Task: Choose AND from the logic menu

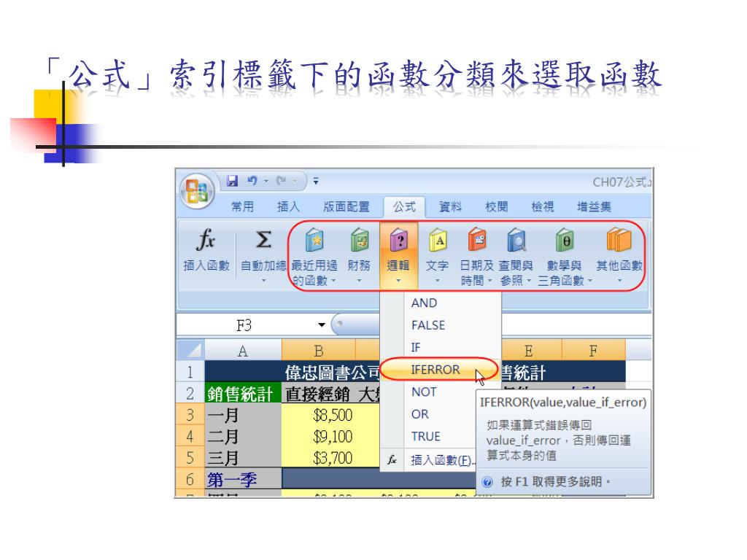Action: 441,303
